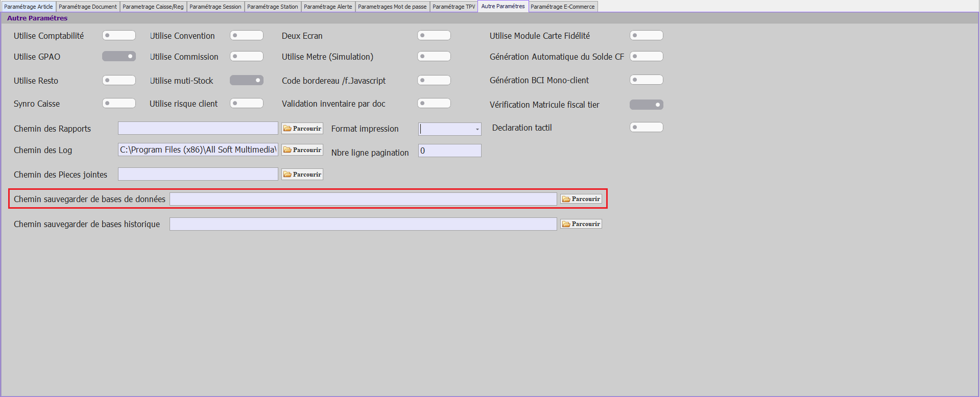Open Parametrages Mot de passe tab
980x397 pixels.
coord(392,7)
